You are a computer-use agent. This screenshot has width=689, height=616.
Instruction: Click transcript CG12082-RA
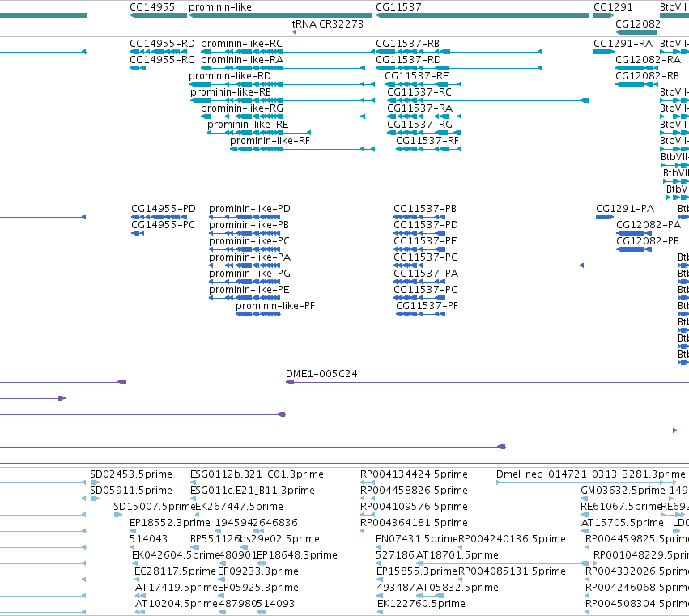[x=636, y=68]
